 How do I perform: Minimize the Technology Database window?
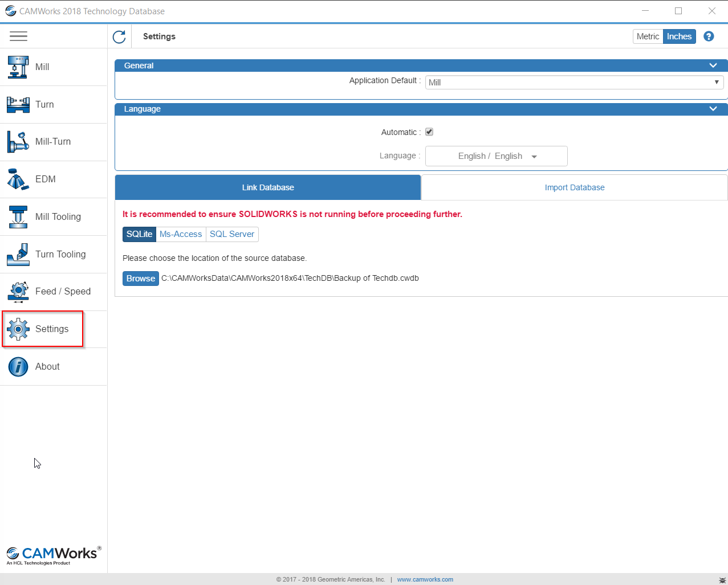click(x=645, y=11)
